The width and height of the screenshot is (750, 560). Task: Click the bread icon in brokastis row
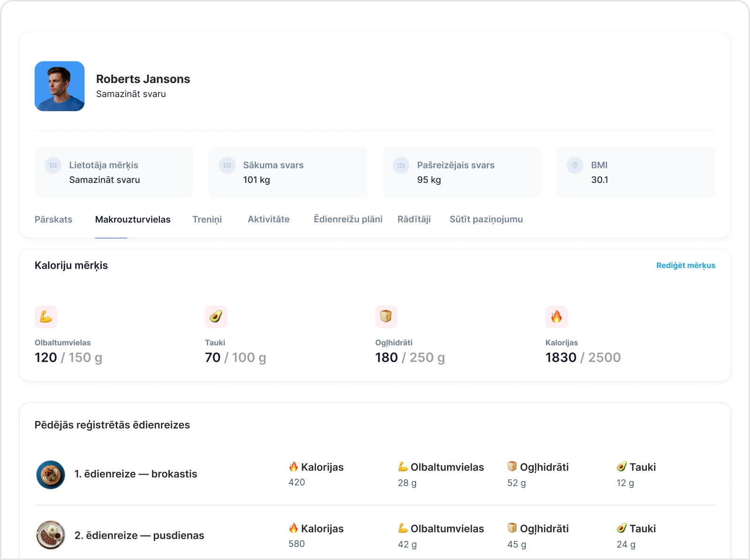(512, 467)
